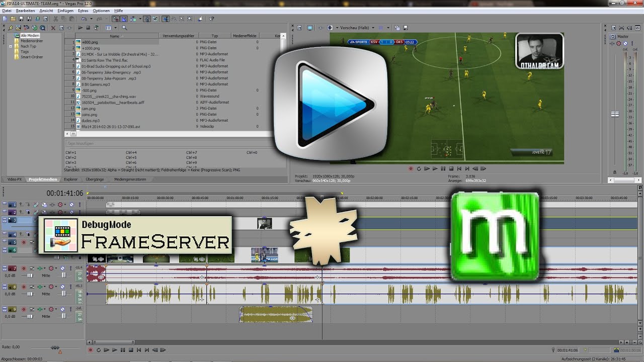Select the audio clip on track 9

pyautogui.click(x=276, y=314)
